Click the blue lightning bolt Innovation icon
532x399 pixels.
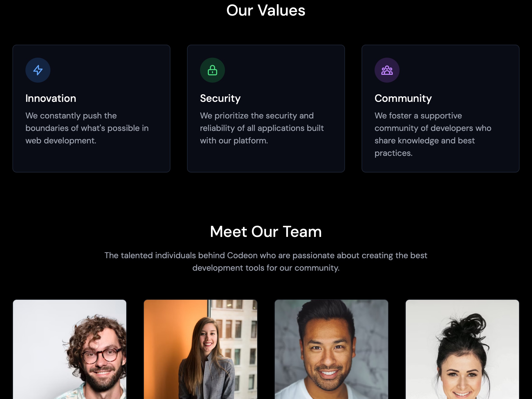(x=38, y=70)
